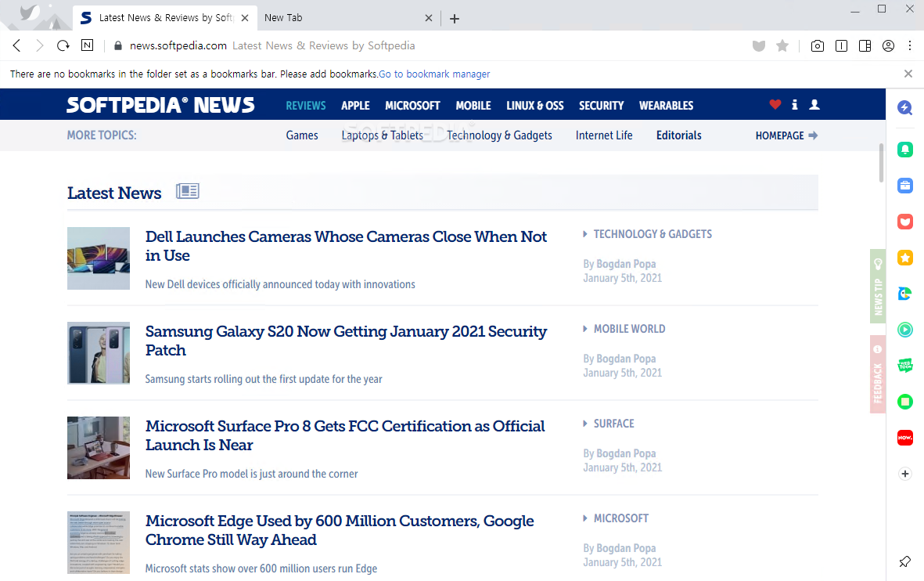Go to HOMEPAGE arrow link

coord(787,135)
